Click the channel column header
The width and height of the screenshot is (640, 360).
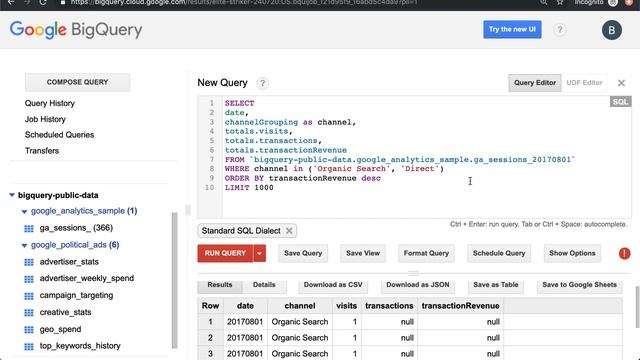pos(300,306)
